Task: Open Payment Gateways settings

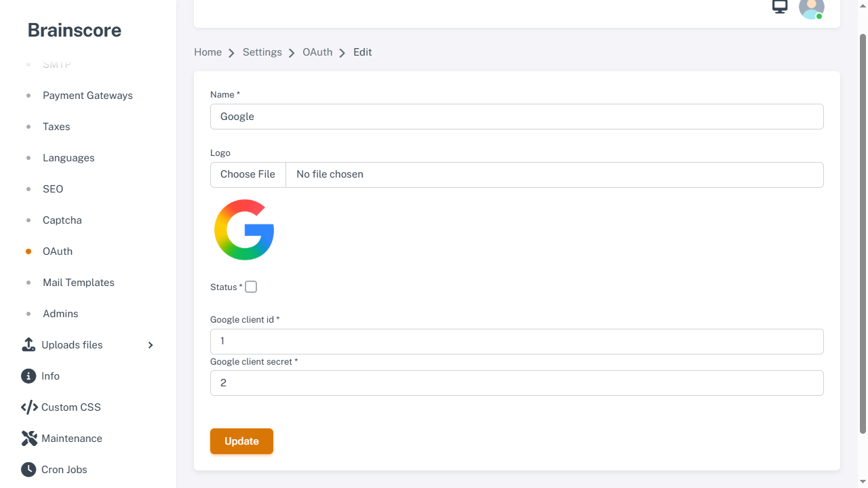Action: coord(87,96)
